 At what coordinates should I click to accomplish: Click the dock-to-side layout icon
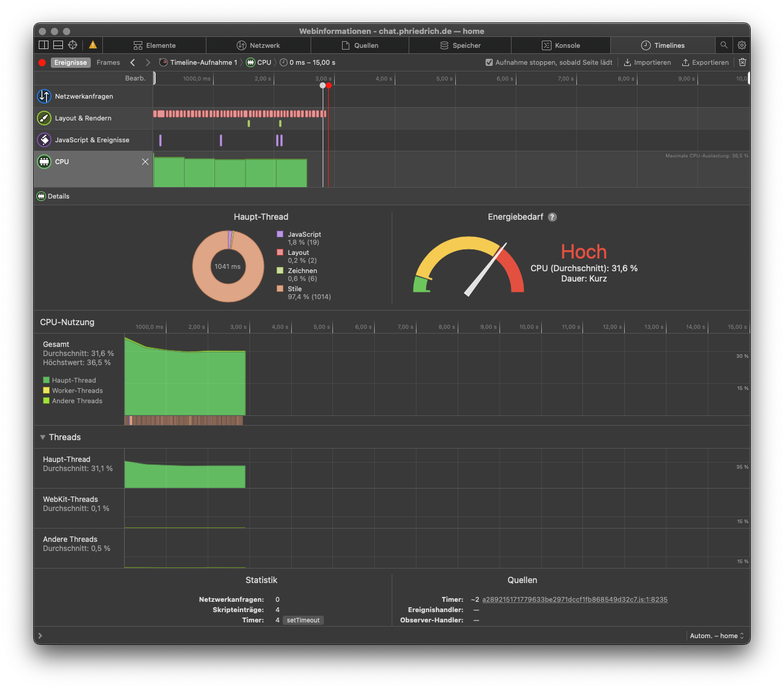pos(44,45)
